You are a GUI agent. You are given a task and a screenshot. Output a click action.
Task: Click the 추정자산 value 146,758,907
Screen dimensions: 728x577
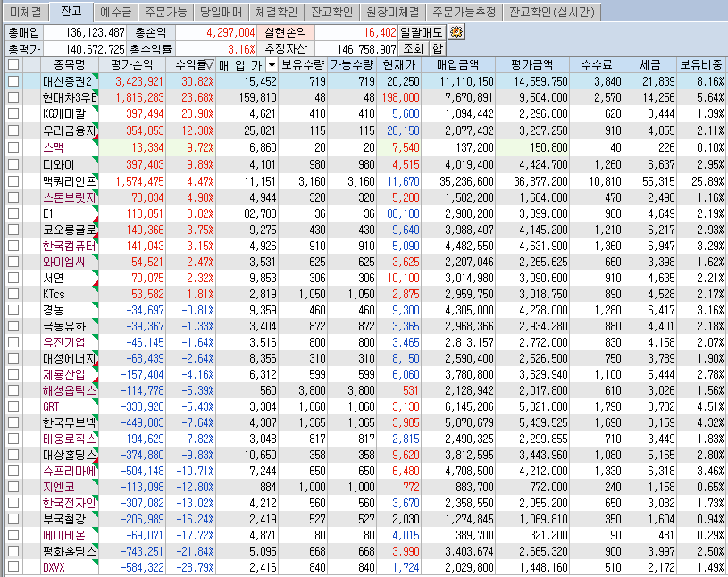pos(367,49)
